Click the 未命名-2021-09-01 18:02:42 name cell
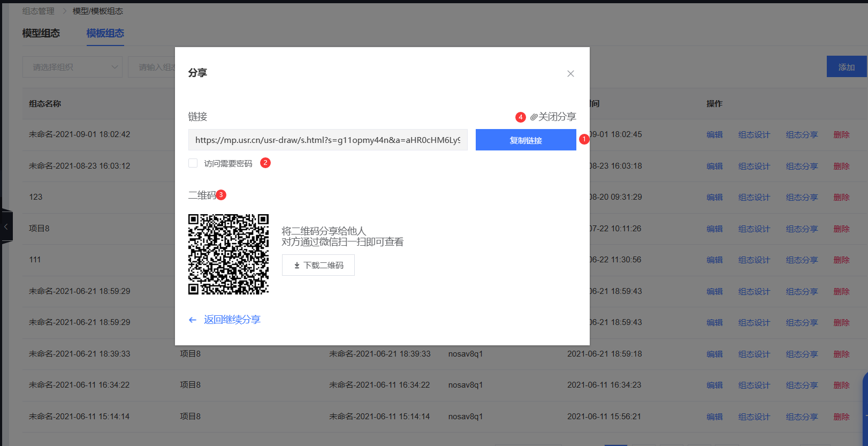The height and width of the screenshot is (446, 868). click(79, 134)
